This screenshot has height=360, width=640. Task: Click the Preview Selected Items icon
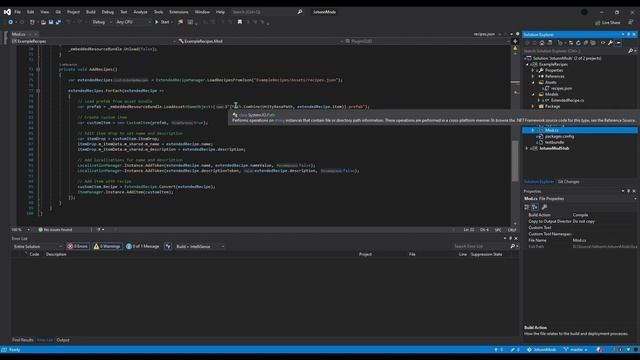pos(618,43)
